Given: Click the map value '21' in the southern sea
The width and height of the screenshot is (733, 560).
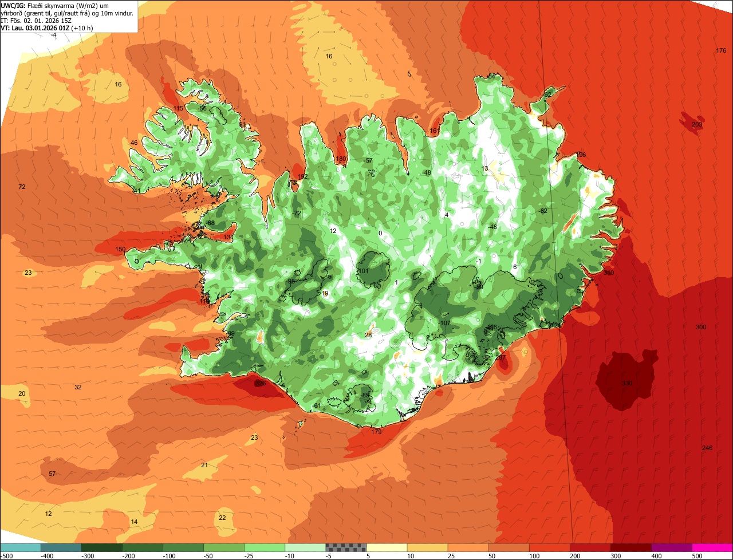Looking at the screenshot, I should coord(204,465).
